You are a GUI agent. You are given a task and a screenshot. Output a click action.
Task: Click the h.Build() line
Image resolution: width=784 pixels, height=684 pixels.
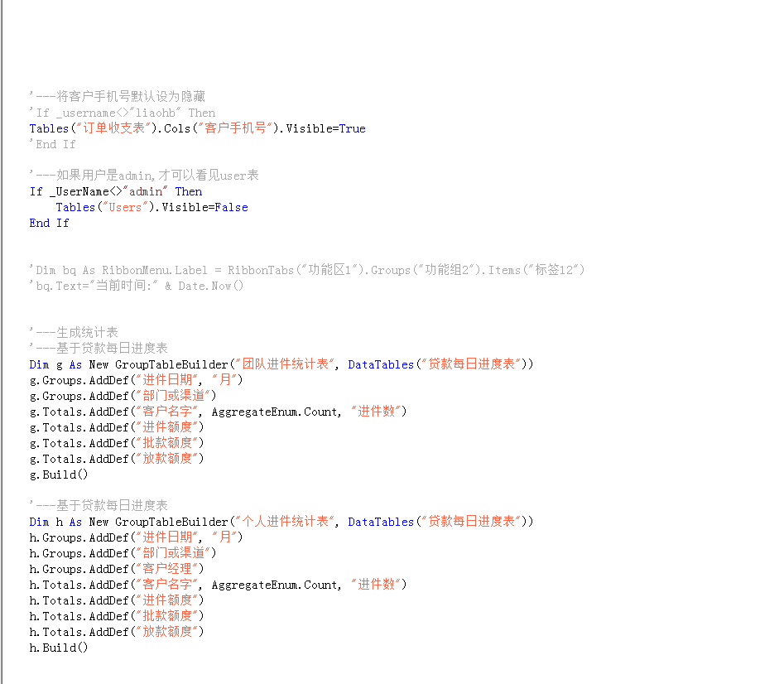click(x=59, y=648)
